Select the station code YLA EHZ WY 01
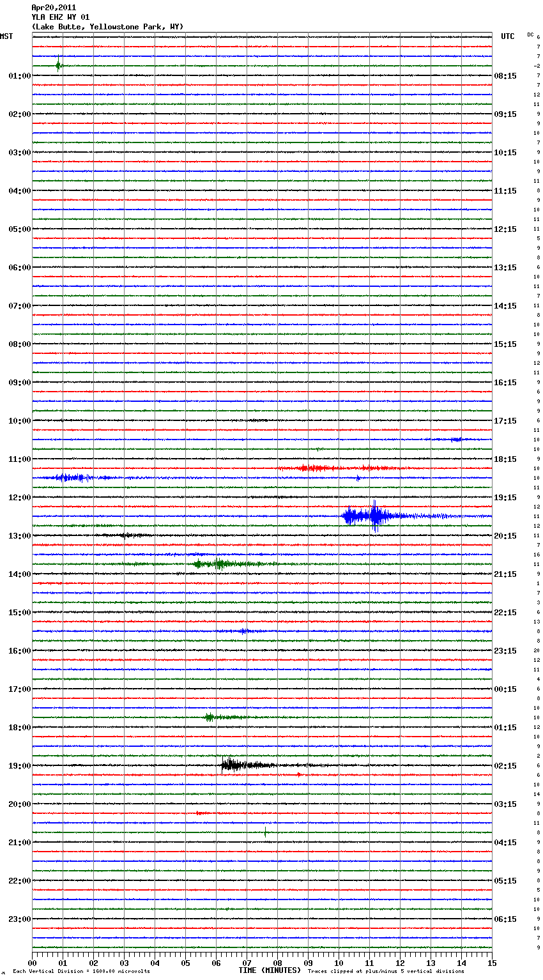This screenshot has width=543, height=980. [61, 17]
